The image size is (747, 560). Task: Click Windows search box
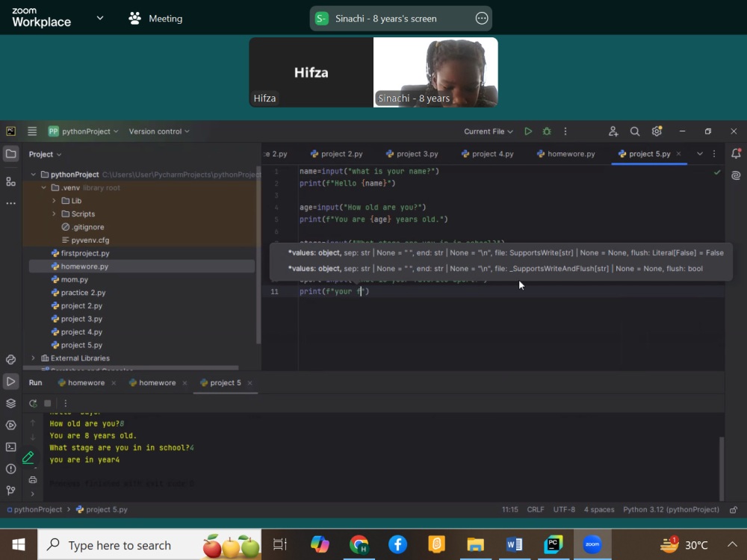pyautogui.click(x=149, y=545)
